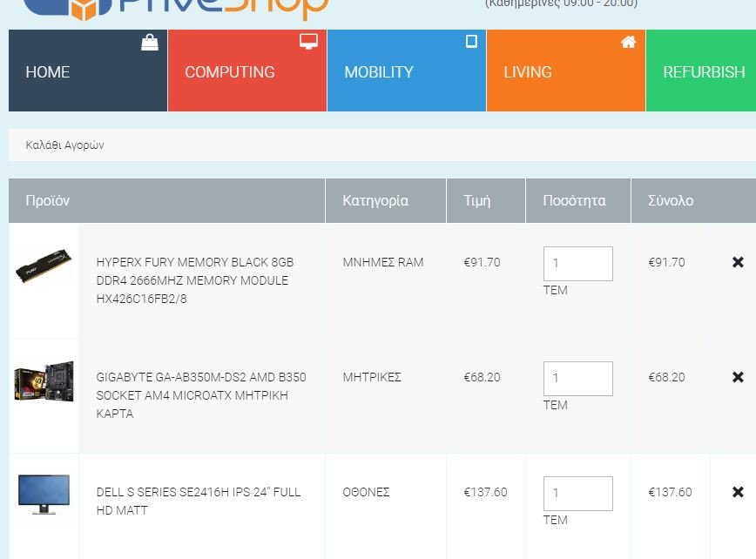
Task: Open HYPERX FURY MEMORY BLACK 8GB product link
Action: 195,280
